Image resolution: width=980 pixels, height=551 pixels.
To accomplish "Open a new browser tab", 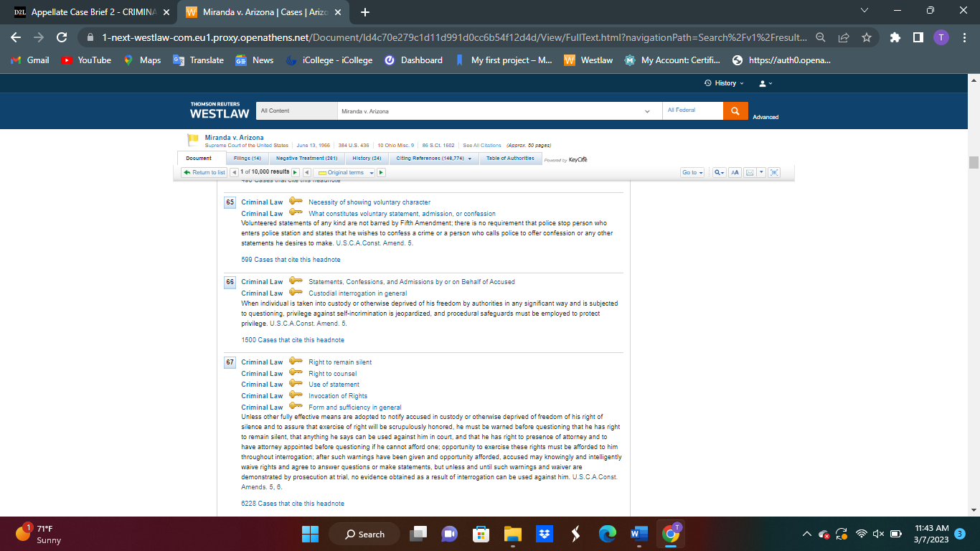I will [365, 12].
